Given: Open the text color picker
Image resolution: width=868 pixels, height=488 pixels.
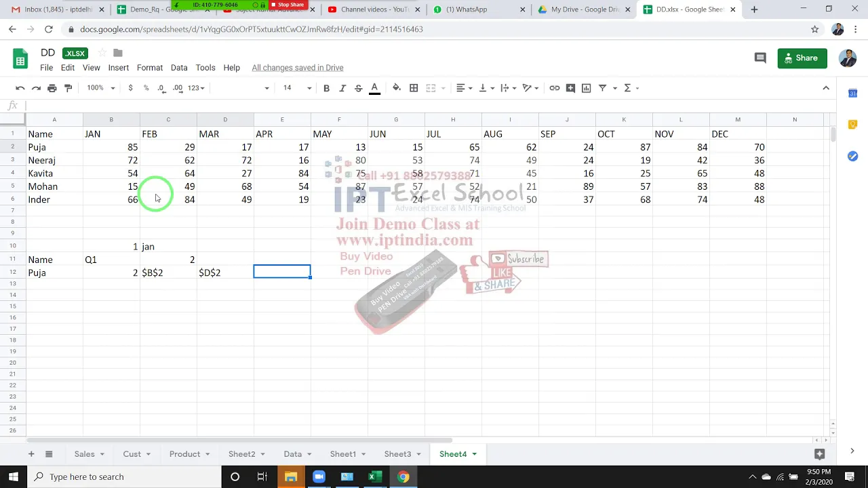Looking at the screenshot, I should click(x=374, y=88).
